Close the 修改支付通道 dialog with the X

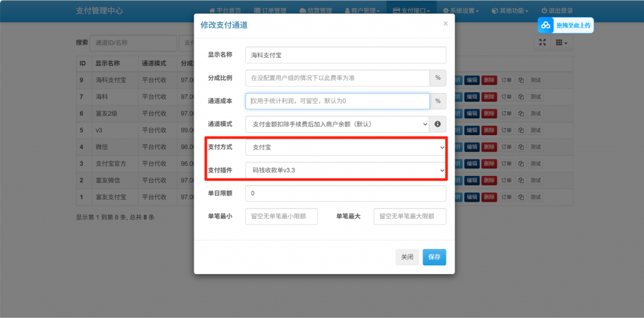pyautogui.click(x=445, y=24)
